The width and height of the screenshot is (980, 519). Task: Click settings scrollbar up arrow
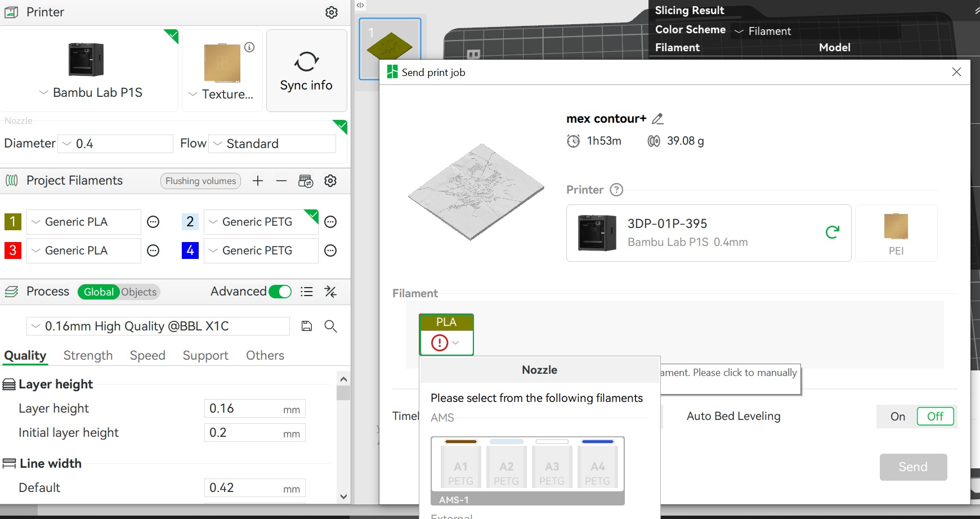[344, 379]
